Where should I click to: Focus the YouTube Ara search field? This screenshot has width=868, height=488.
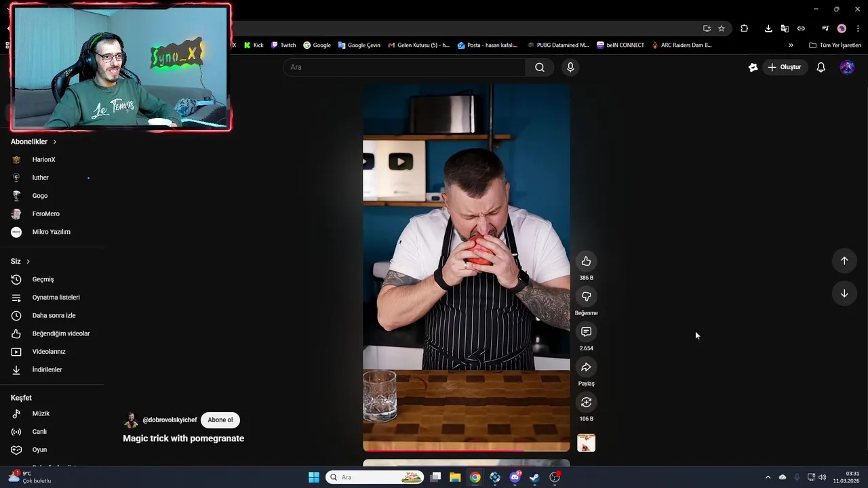404,67
